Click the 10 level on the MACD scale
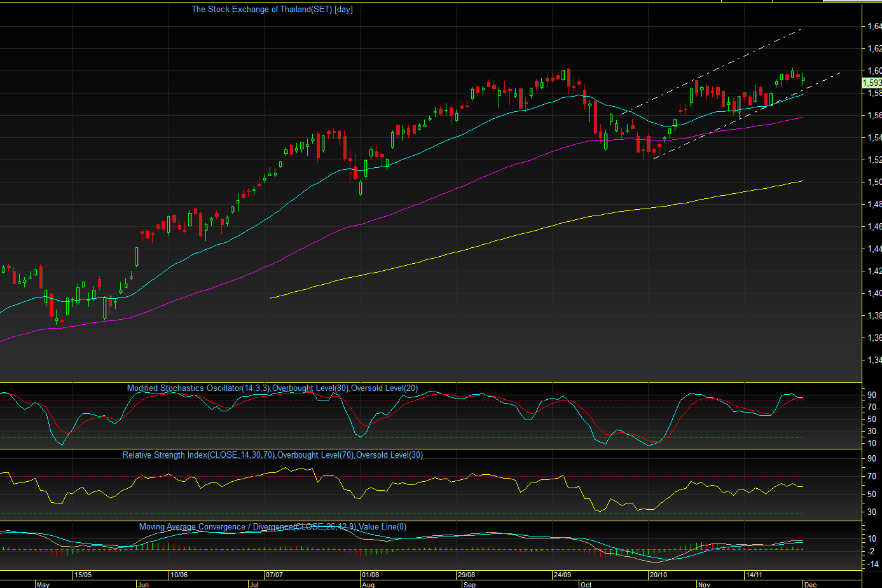The width and height of the screenshot is (882, 588). 872,539
